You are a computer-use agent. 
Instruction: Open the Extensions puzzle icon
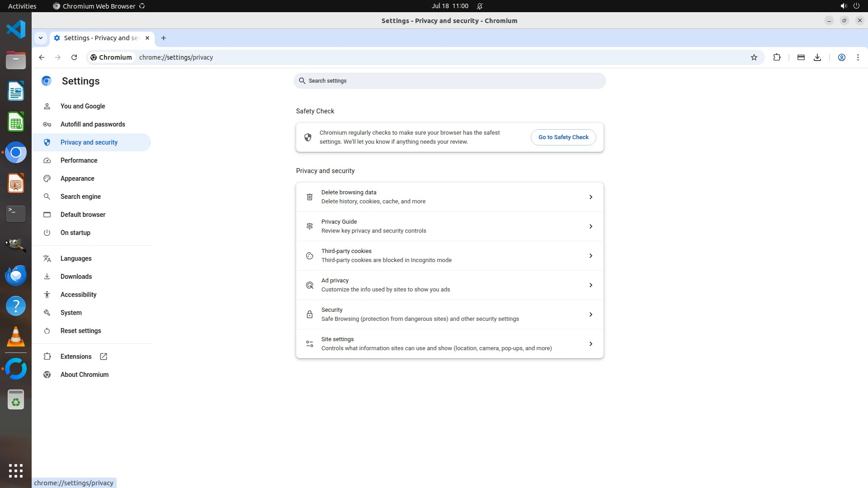point(777,57)
